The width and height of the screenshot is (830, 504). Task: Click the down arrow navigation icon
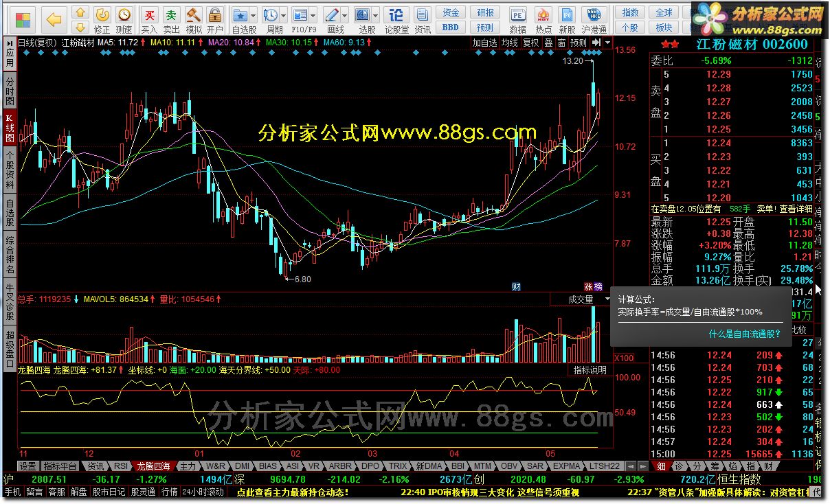click(x=80, y=27)
